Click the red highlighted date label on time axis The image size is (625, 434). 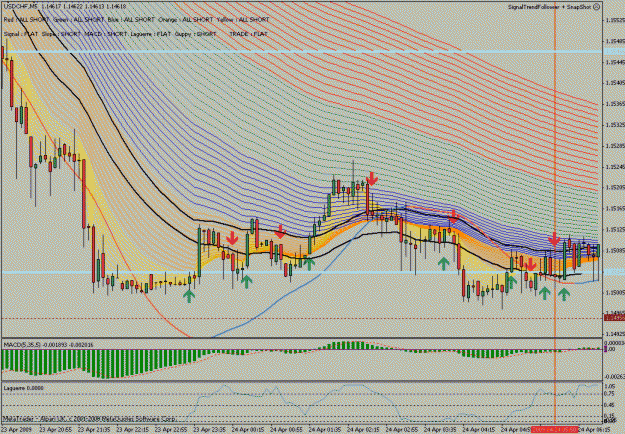point(555,430)
